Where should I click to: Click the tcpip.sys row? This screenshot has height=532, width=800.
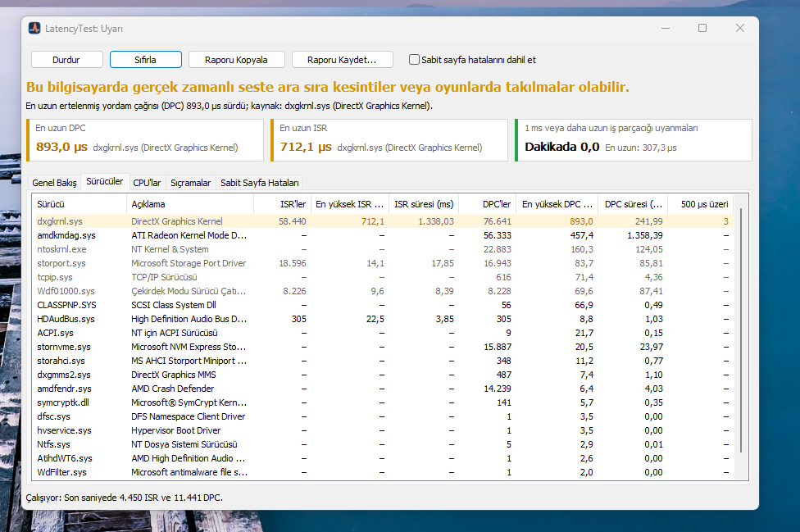coord(383,277)
